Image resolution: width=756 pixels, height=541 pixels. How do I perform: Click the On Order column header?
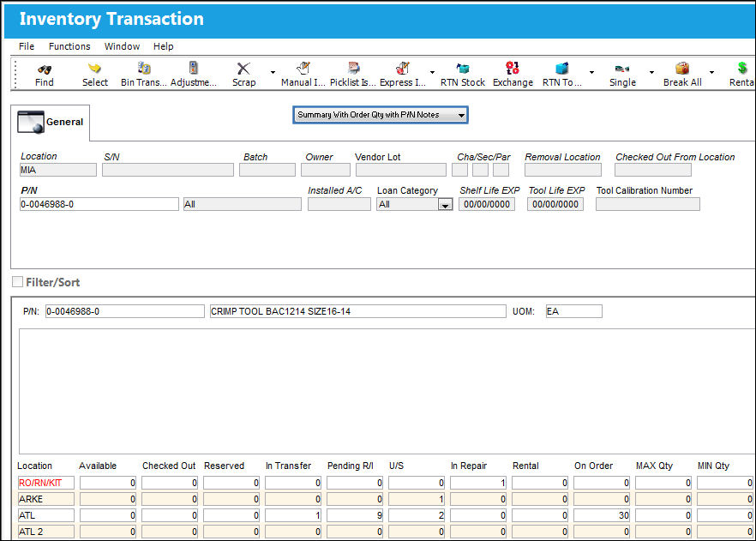(593, 466)
